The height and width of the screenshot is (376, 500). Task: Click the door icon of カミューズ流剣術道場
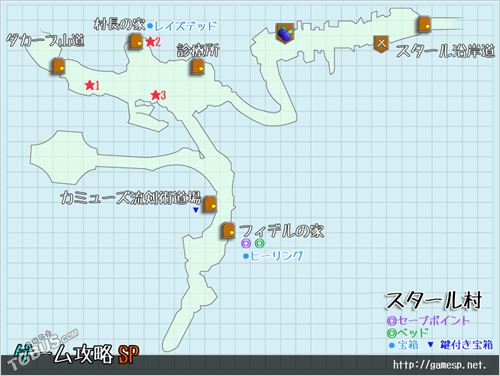pyautogui.click(x=210, y=204)
